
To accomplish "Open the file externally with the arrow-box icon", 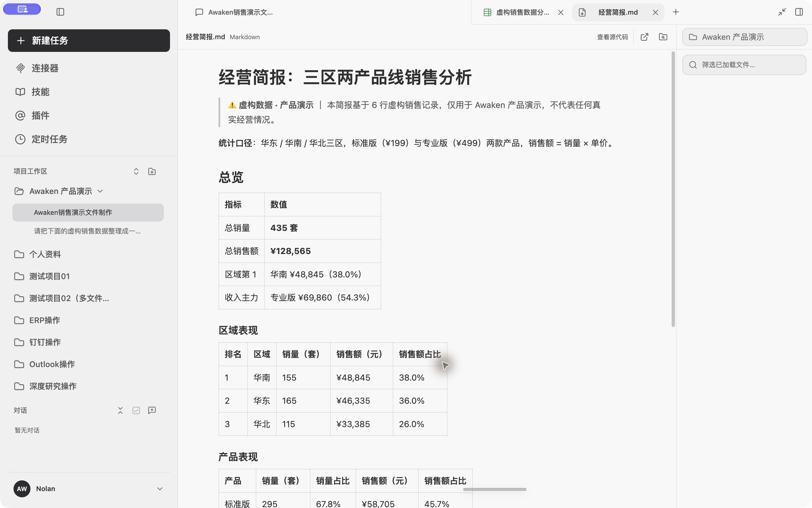I will pos(644,37).
